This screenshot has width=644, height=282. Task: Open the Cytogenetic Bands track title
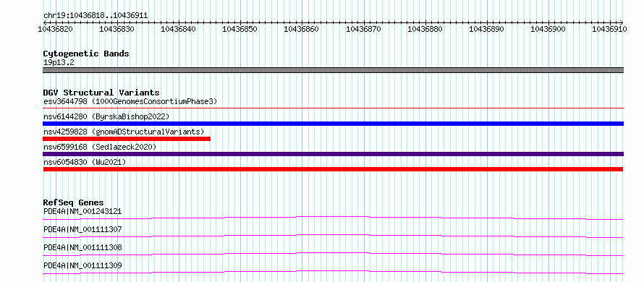pyautogui.click(x=86, y=54)
